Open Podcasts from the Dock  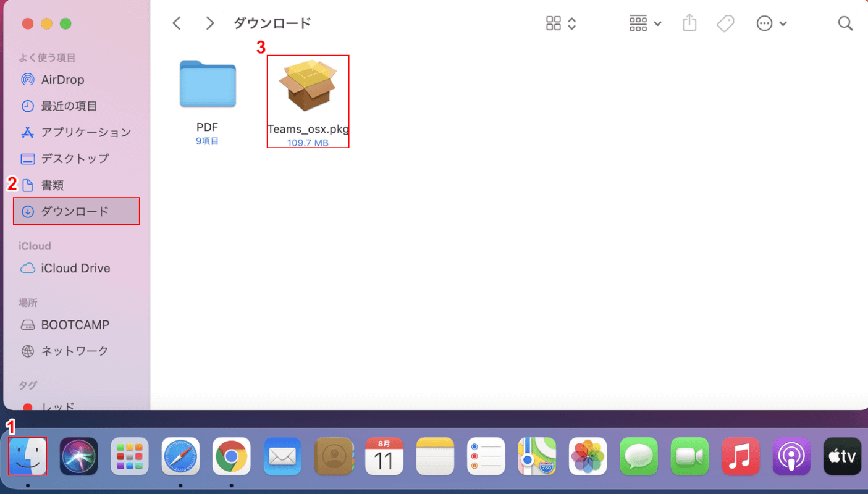click(792, 456)
